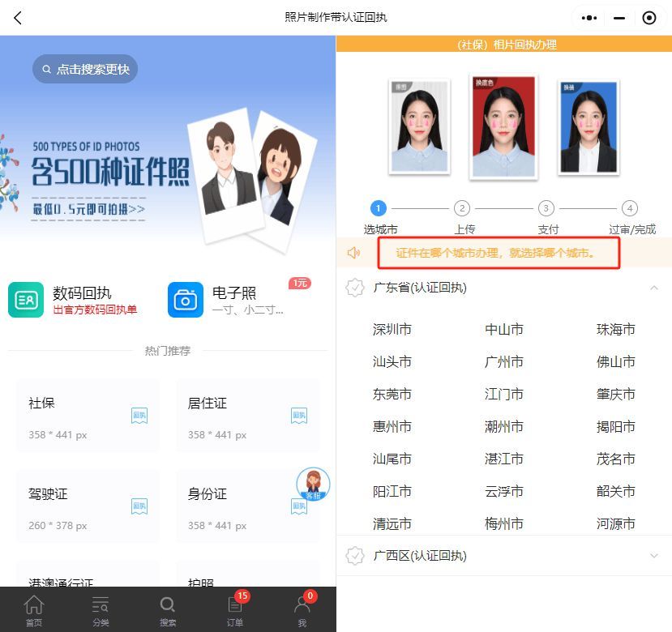Toggle the 广西区 verification badge
The height and width of the screenshot is (632, 672).
354,556
